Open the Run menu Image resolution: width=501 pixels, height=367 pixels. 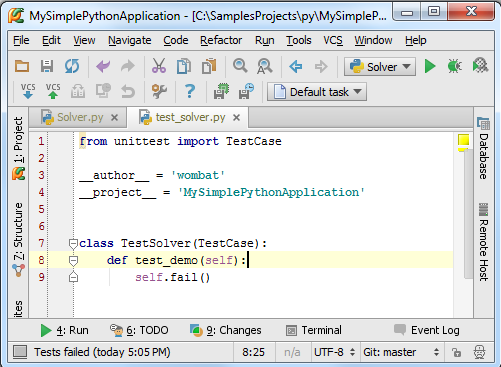click(265, 40)
